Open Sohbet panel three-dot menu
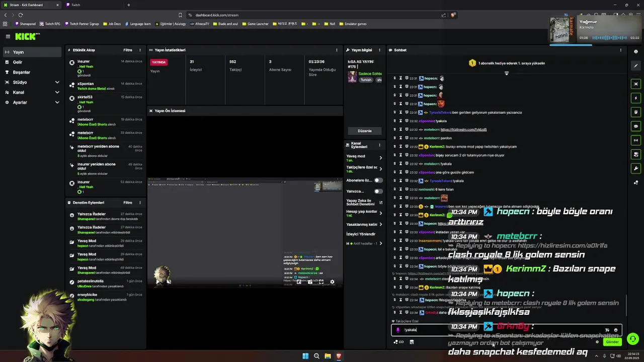644x362 pixels. point(620,50)
